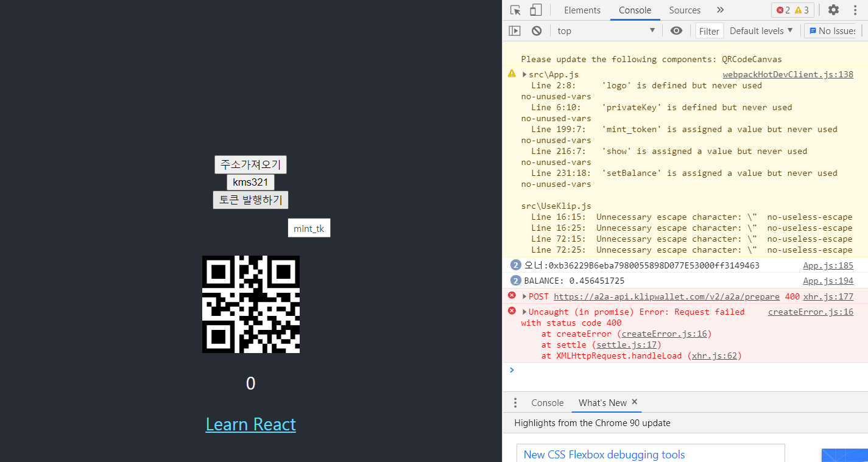Viewport: 868px width, 462px height.
Task: Open the top context dropdown
Action: tap(607, 31)
